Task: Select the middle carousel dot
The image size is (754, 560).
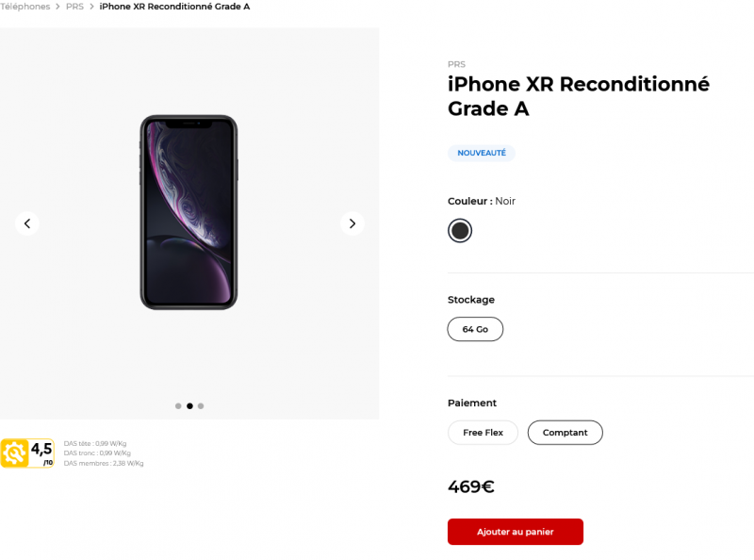Action: 189,406
